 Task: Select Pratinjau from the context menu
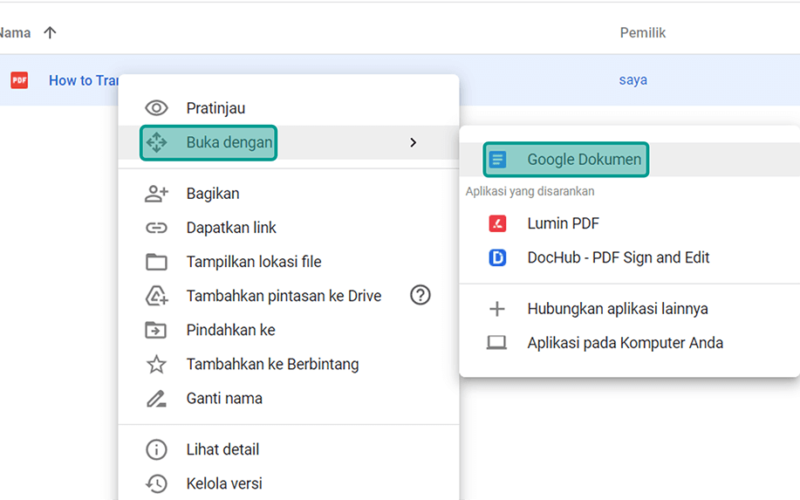[289, 108]
